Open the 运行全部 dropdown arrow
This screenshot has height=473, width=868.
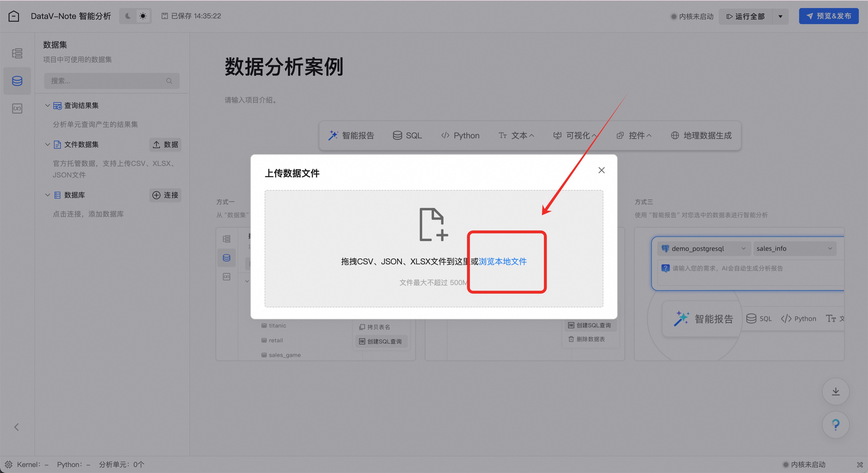780,16
